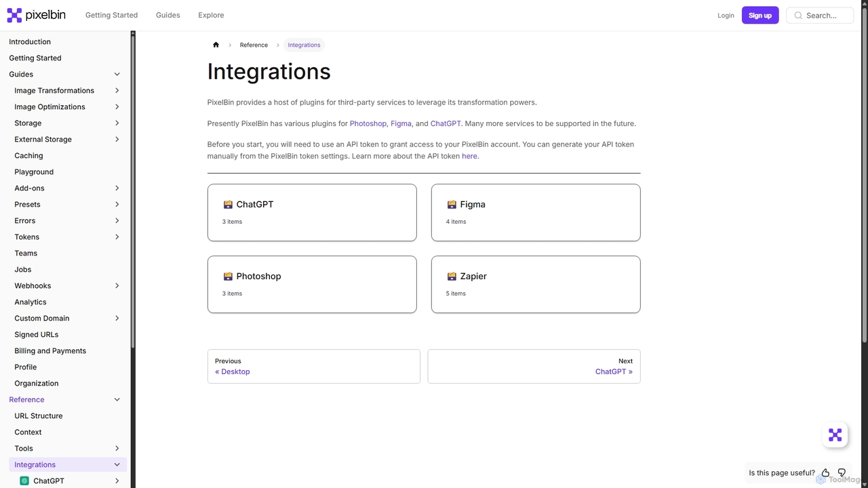Collapse the Integrations sidebar chevron
The height and width of the screenshot is (488, 868).
click(117, 465)
